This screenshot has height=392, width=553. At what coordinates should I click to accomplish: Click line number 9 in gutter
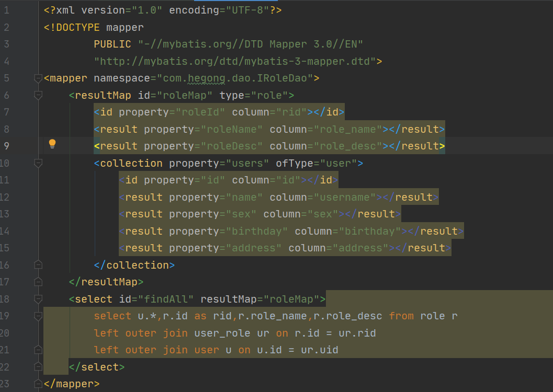6,146
